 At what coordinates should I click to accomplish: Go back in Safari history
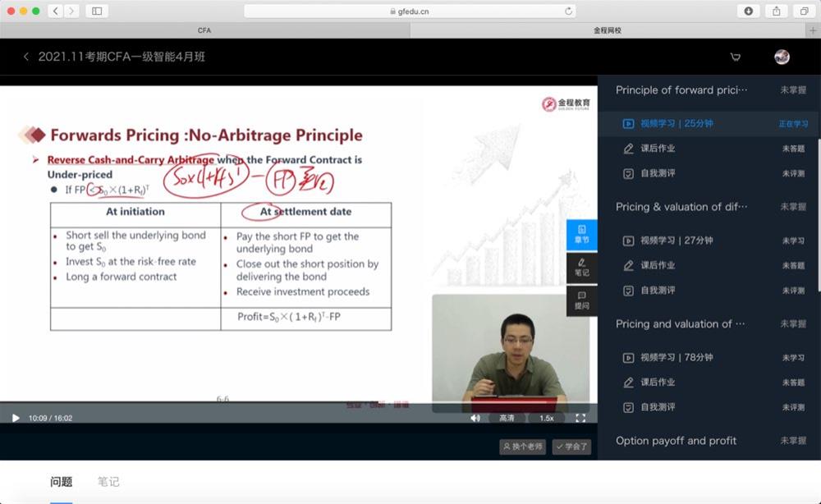point(56,11)
